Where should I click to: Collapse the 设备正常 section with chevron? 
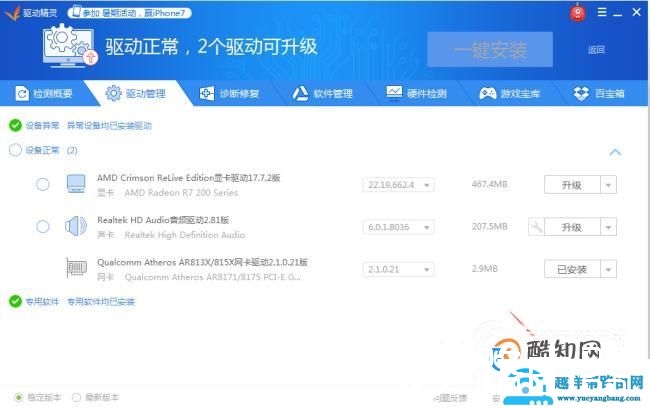coord(615,152)
